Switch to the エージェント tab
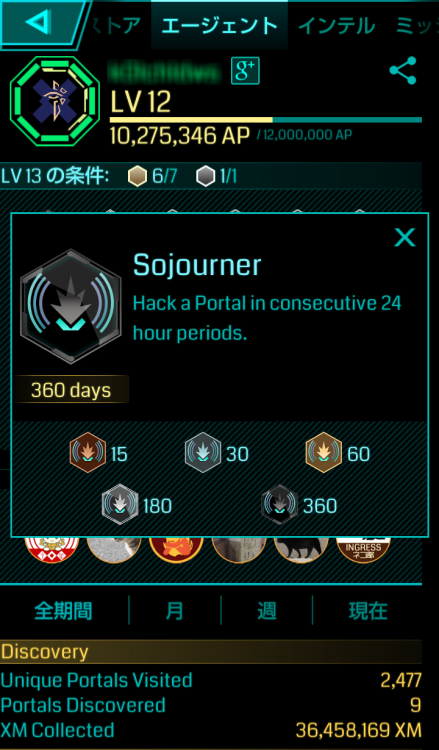The image size is (439, 750). 220,25
